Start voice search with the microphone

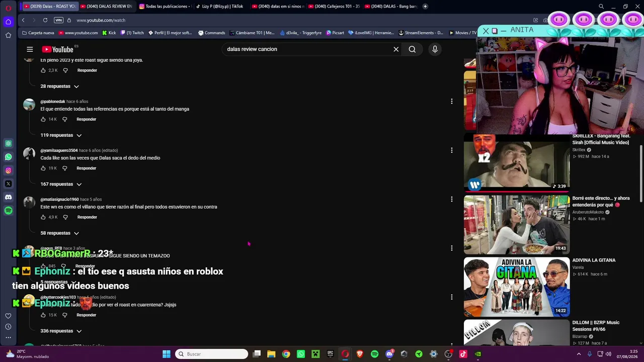(x=435, y=49)
